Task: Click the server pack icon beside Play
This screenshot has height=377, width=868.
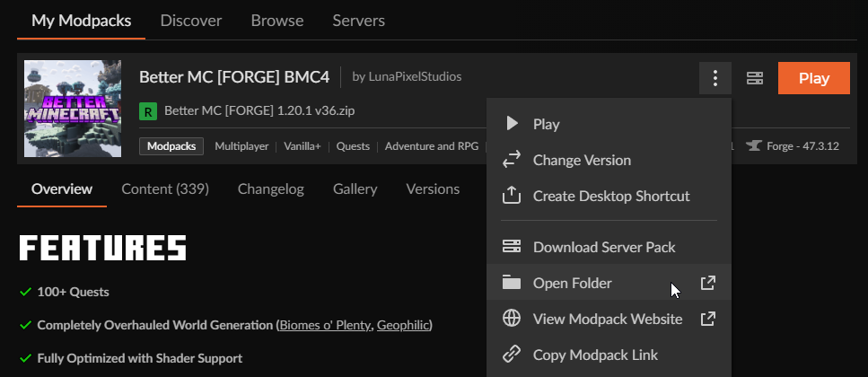Action: tap(755, 78)
